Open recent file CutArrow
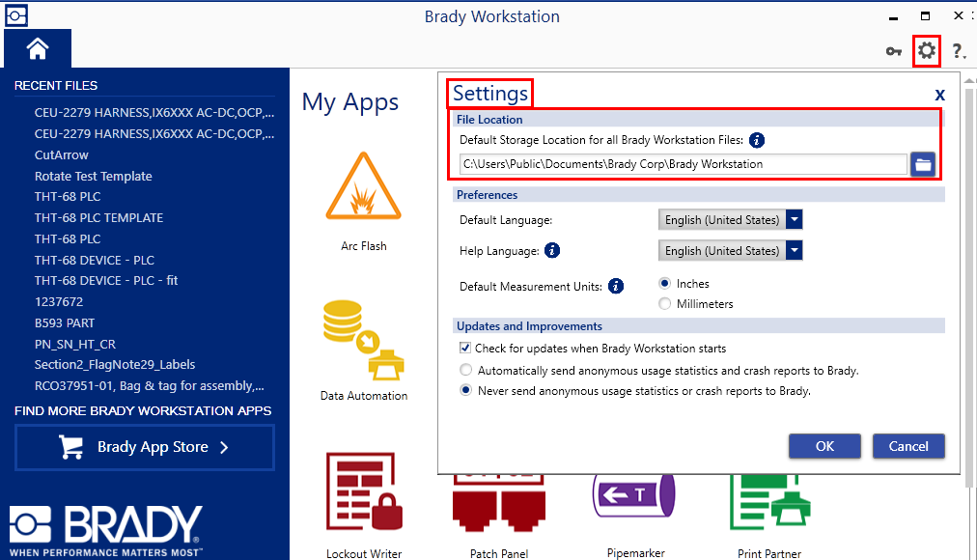977x560 pixels. (x=62, y=155)
